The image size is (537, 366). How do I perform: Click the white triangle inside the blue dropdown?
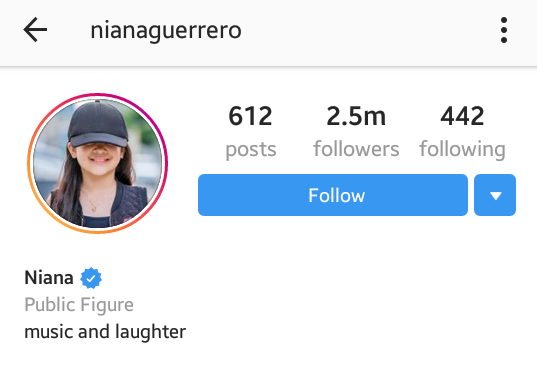[x=496, y=196]
